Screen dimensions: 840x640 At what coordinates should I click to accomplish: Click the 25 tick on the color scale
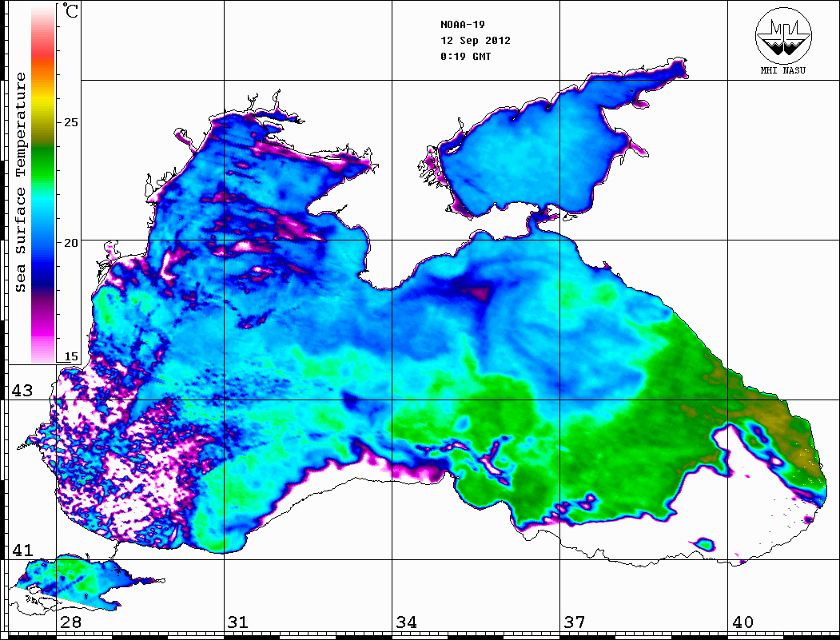coord(70,122)
